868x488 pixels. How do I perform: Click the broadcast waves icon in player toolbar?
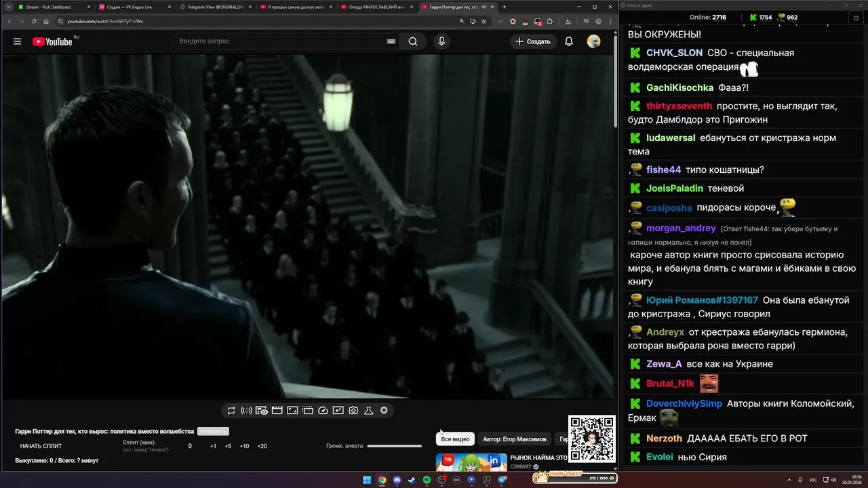coord(246,411)
